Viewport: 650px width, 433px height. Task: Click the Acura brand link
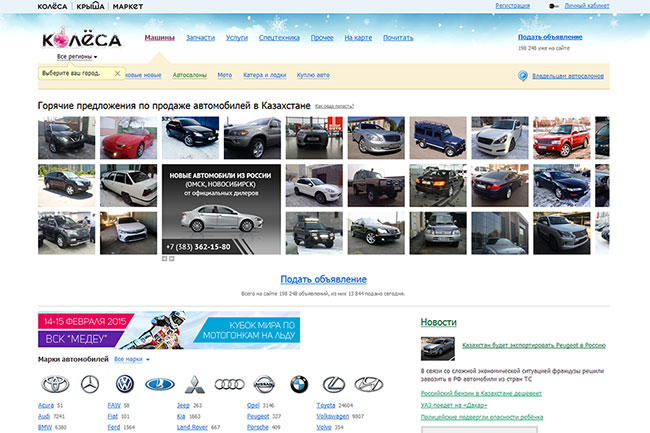(x=46, y=405)
